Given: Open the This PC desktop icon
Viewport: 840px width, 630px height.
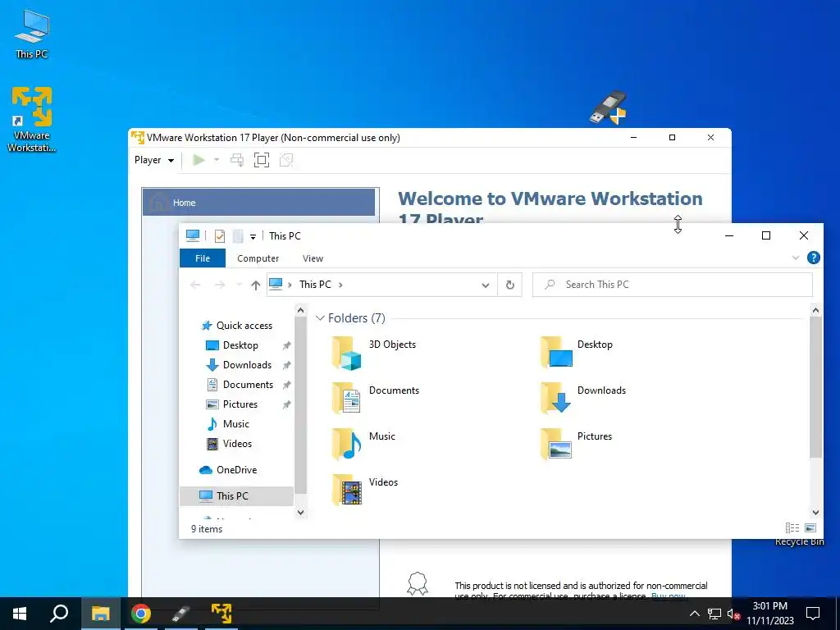Looking at the screenshot, I should [32, 34].
